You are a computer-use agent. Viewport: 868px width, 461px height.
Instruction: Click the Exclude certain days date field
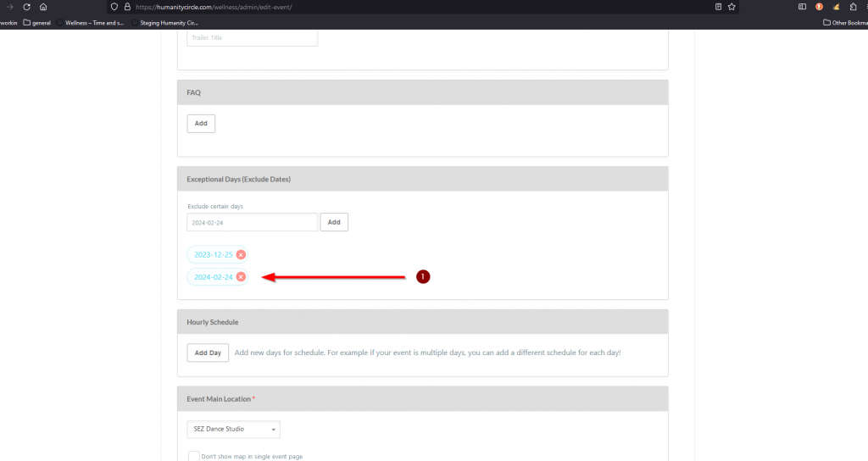coord(252,222)
